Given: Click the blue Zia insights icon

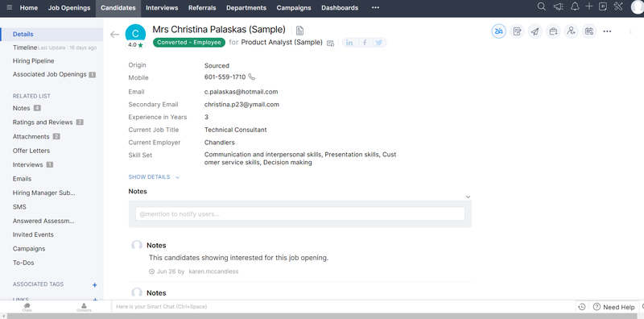Looking at the screenshot, I should pyautogui.click(x=498, y=31).
